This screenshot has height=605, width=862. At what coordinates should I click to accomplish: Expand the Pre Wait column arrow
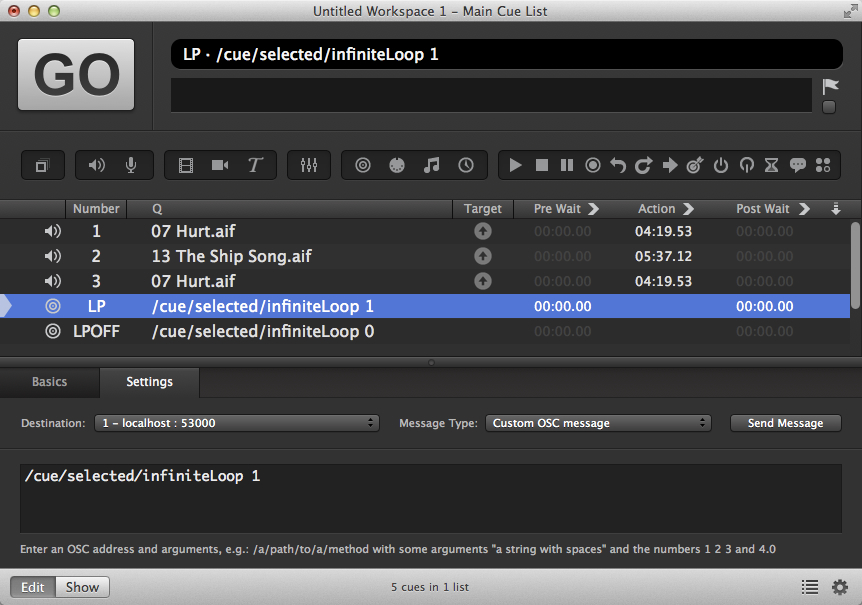(x=593, y=209)
